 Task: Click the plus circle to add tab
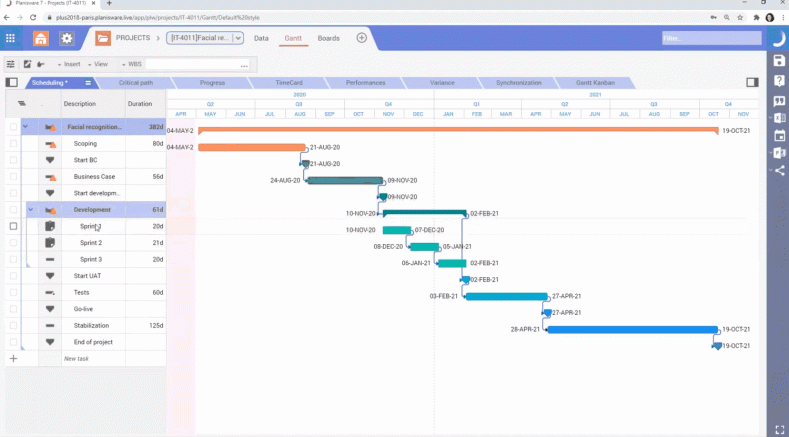(361, 38)
